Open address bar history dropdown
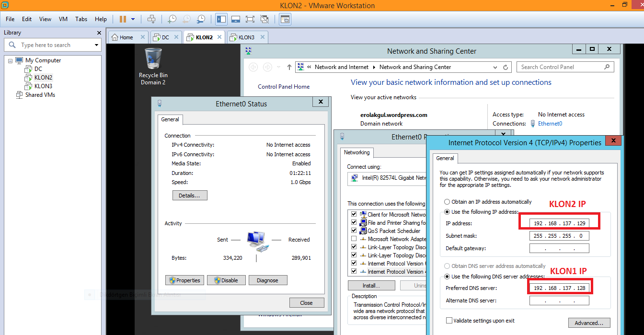644x335 pixels. tap(495, 68)
